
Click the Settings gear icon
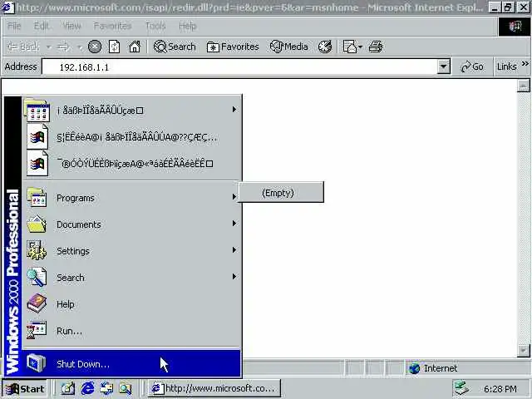coord(37,250)
